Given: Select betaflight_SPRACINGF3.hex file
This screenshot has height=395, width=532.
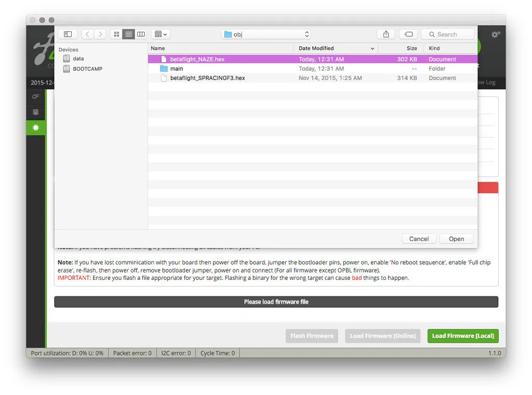Looking at the screenshot, I should pos(207,78).
